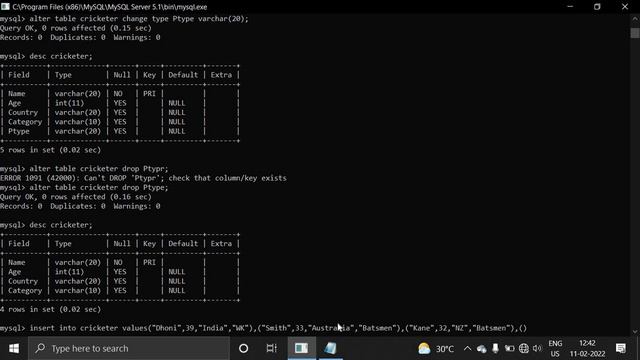Close the mysql.exe console window
Viewport: 640px width, 360px height.
point(625,7)
